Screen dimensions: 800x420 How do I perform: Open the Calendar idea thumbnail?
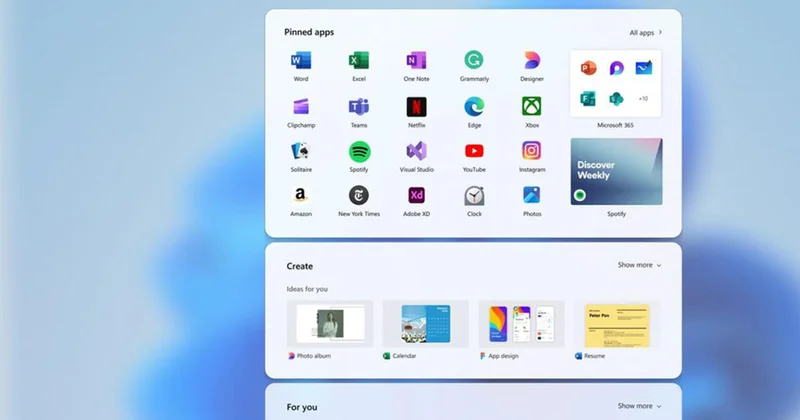coord(426,324)
